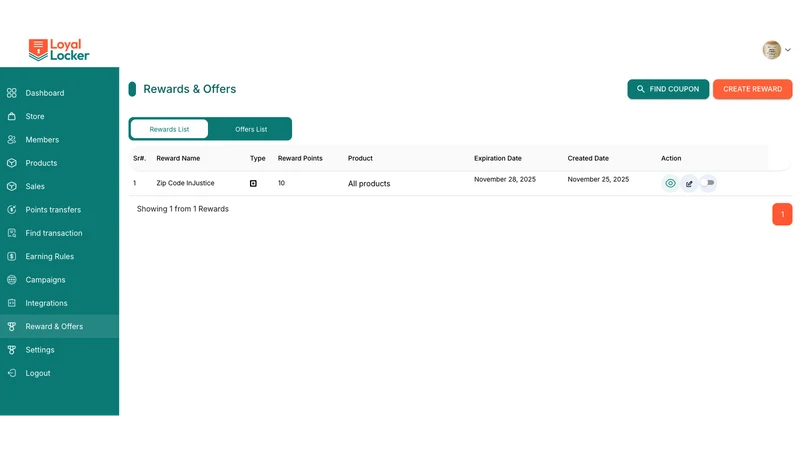Image resolution: width=800 pixels, height=450 pixels.
Task: Click the Rewards & Offers page heading
Action: 189,89
